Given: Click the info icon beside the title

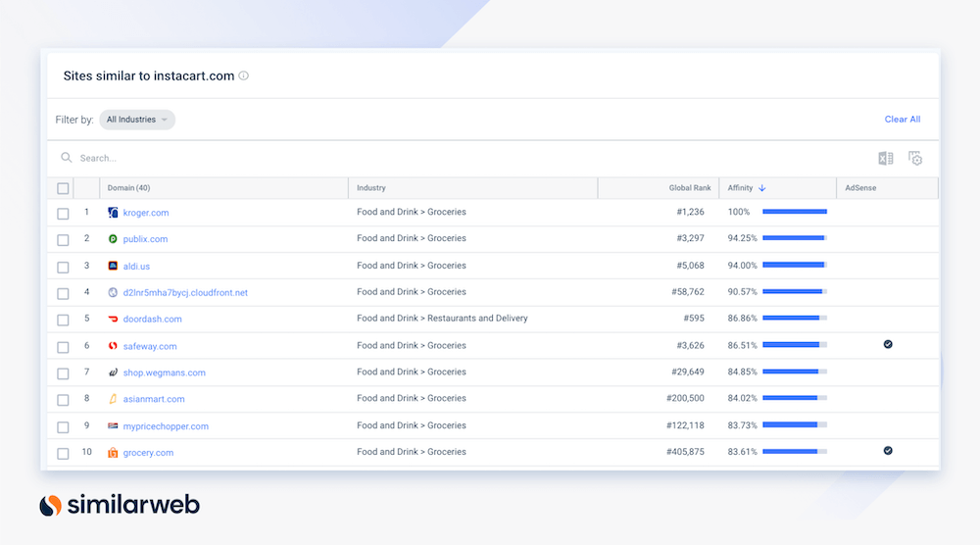Looking at the screenshot, I should point(244,75).
